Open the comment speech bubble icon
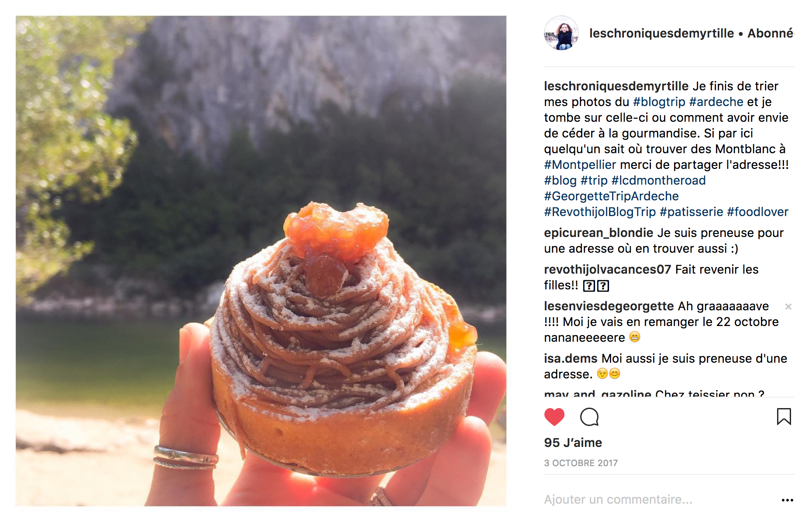 [589, 417]
